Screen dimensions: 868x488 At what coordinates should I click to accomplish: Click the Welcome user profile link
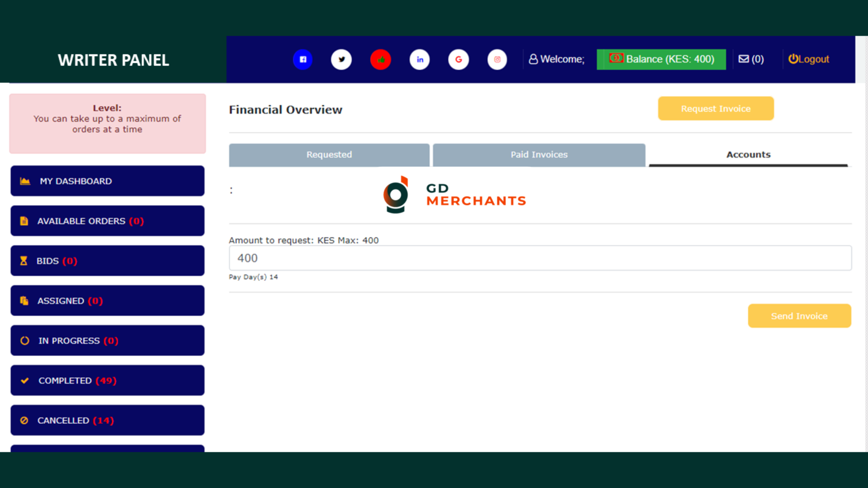[x=557, y=59]
